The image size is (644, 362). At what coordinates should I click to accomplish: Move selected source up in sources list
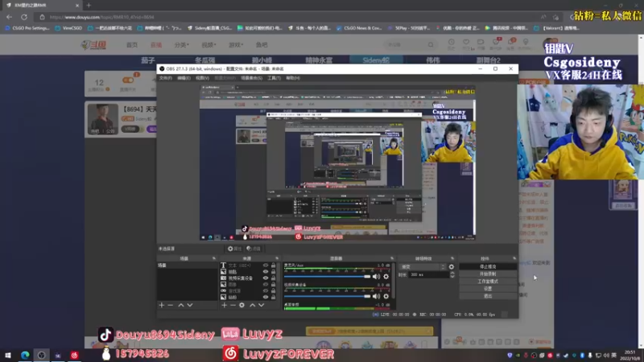252,305
